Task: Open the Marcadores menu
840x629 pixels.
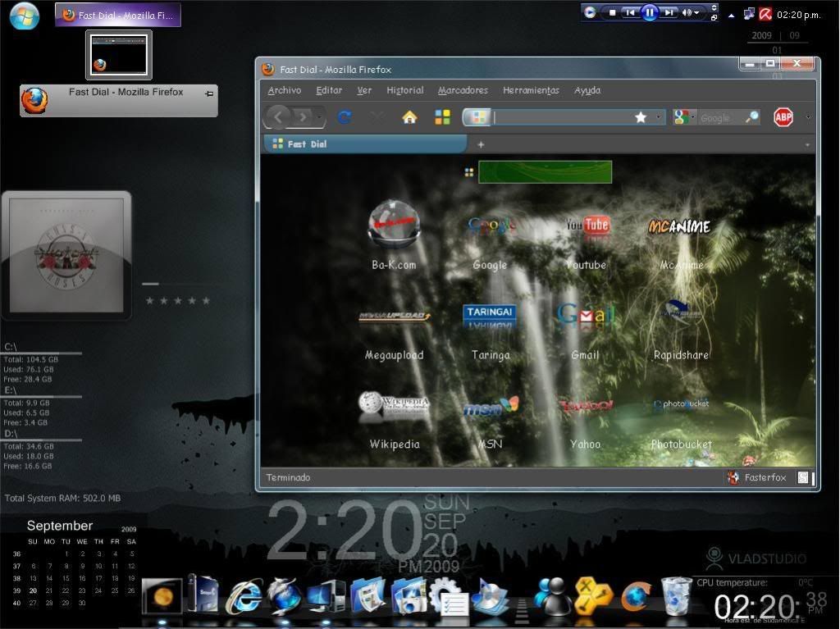Action: coord(463,90)
